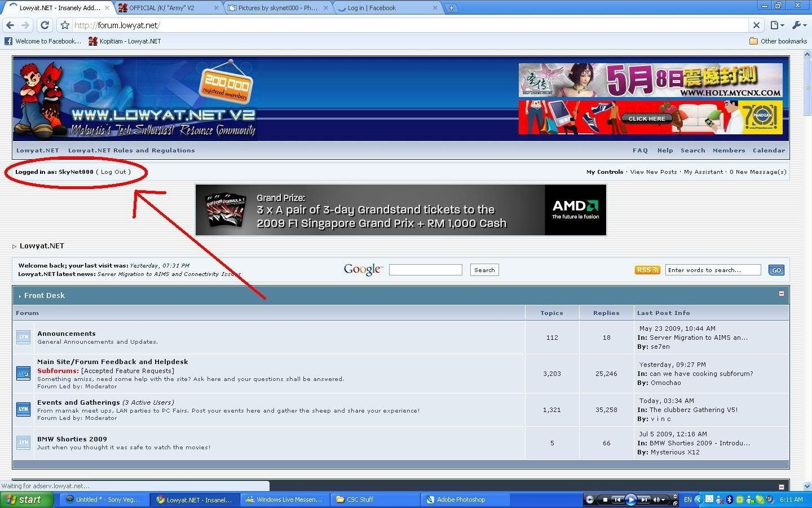Collapse the Front Desk category
This screenshot has height=508, width=812.
coord(781,294)
